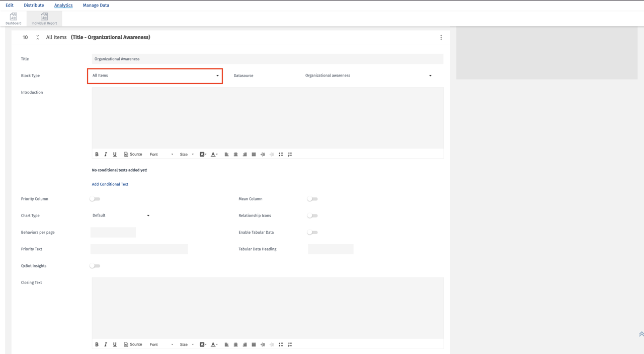Open the Manage Data menu
Image resolution: width=644 pixels, height=354 pixels.
tap(96, 5)
